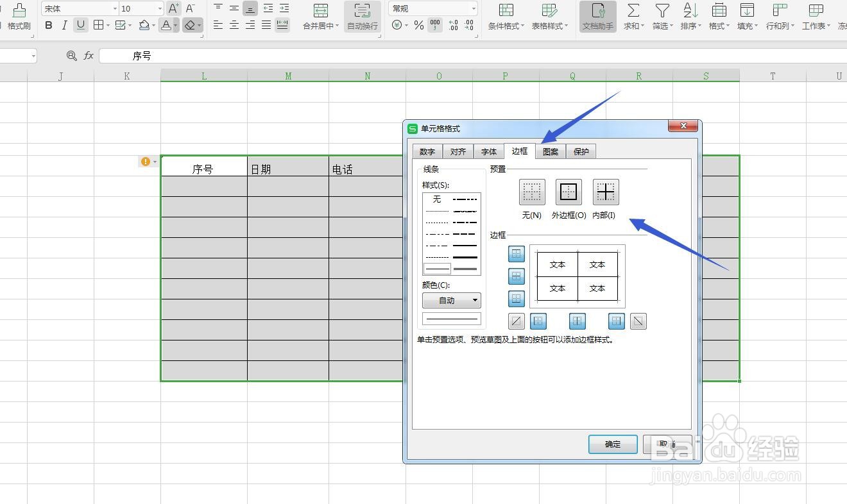Apply the 外边框(O) outline border preset
Image resolution: width=847 pixels, height=504 pixels.
pos(568,191)
